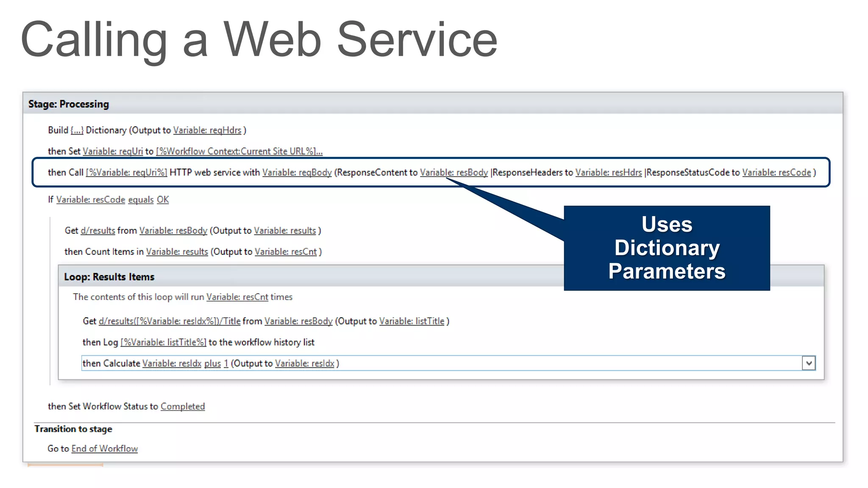Viewport: 868px width, 488px height.
Task: Open Variable: reqHdrs output link
Action: pyautogui.click(x=207, y=130)
